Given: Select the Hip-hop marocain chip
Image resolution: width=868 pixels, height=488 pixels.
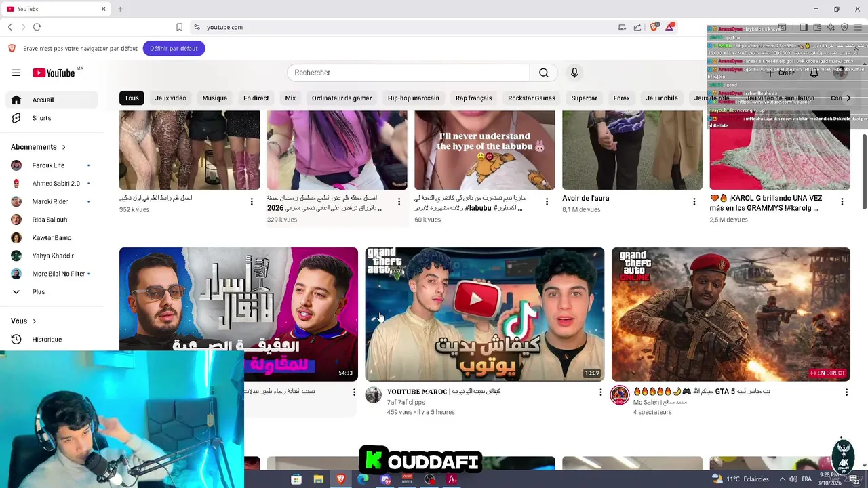Looking at the screenshot, I should 414,98.
